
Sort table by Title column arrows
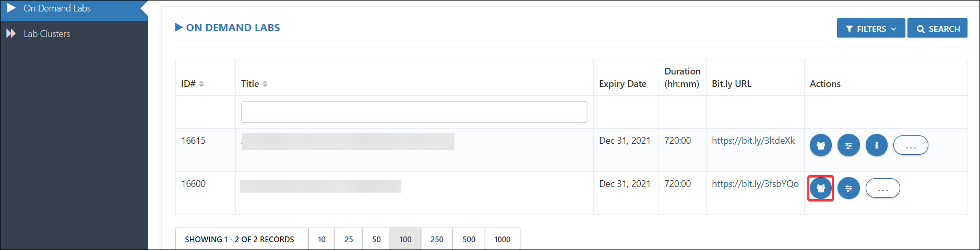pos(265,84)
